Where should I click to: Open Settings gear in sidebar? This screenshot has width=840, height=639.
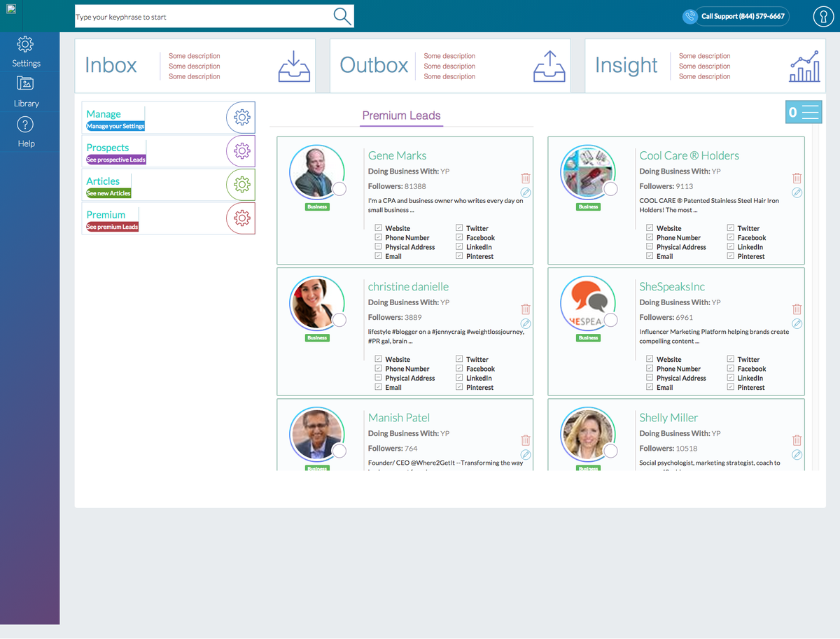(25, 44)
